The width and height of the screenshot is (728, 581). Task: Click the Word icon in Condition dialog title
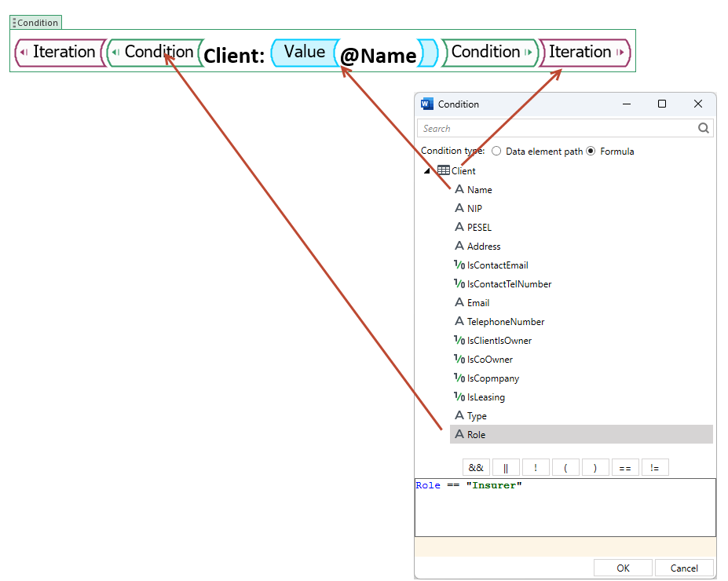coord(426,104)
